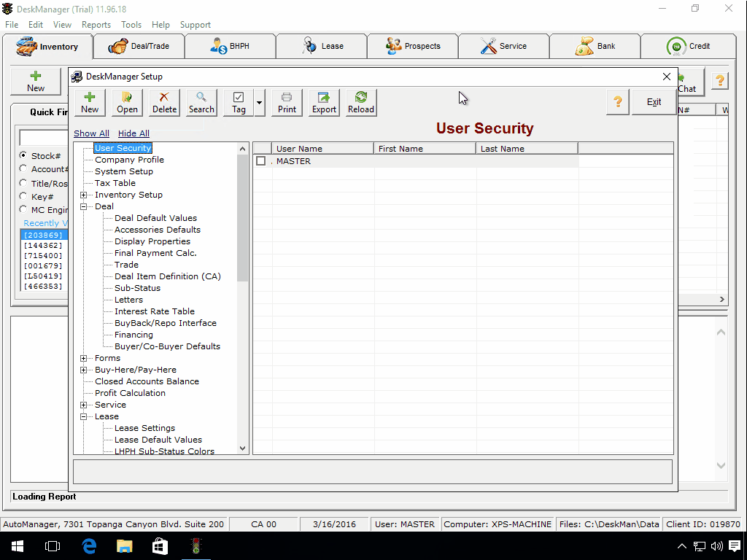Select System Setup in setup tree

click(x=124, y=171)
